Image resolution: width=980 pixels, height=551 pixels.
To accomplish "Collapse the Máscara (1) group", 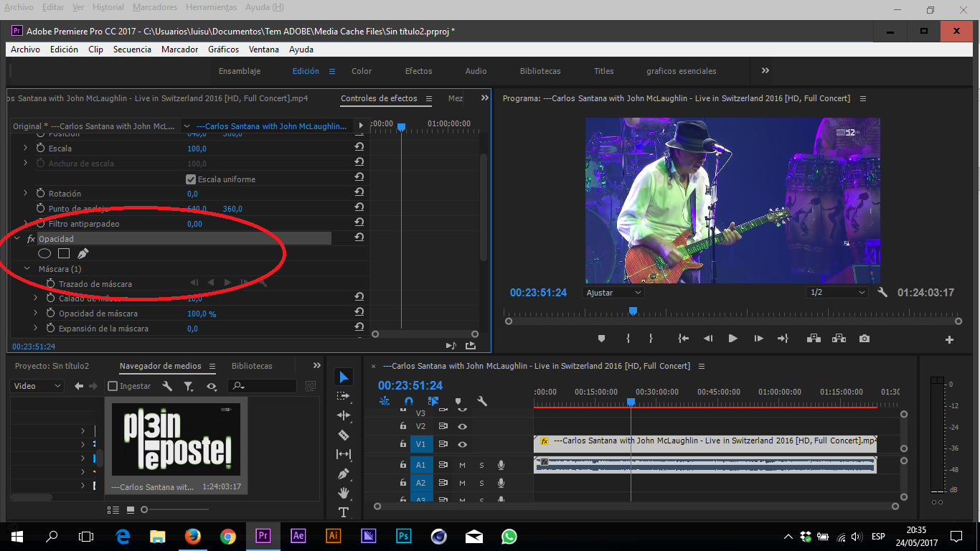I will click(27, 268).
